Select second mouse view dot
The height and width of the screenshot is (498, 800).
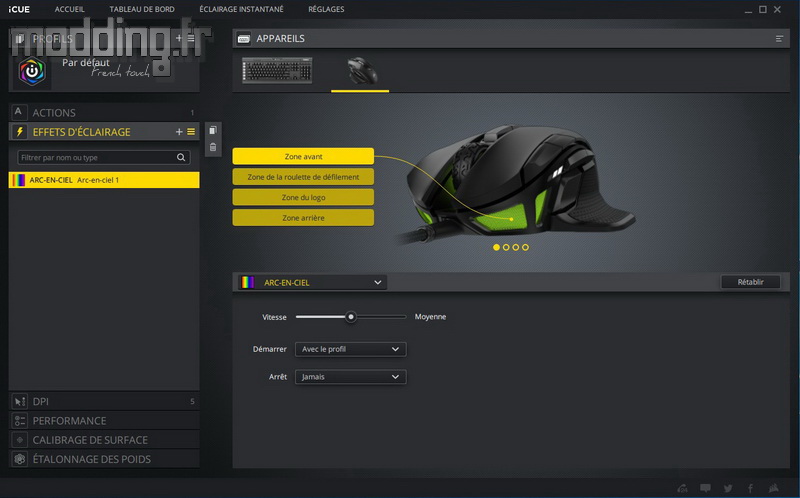click(506, 247)
